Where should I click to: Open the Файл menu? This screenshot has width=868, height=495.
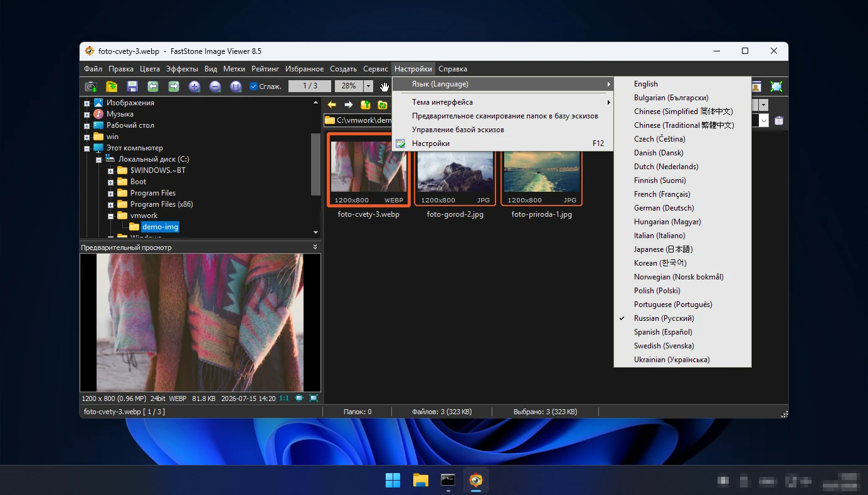pyautogui.click(x=93, y=69)
